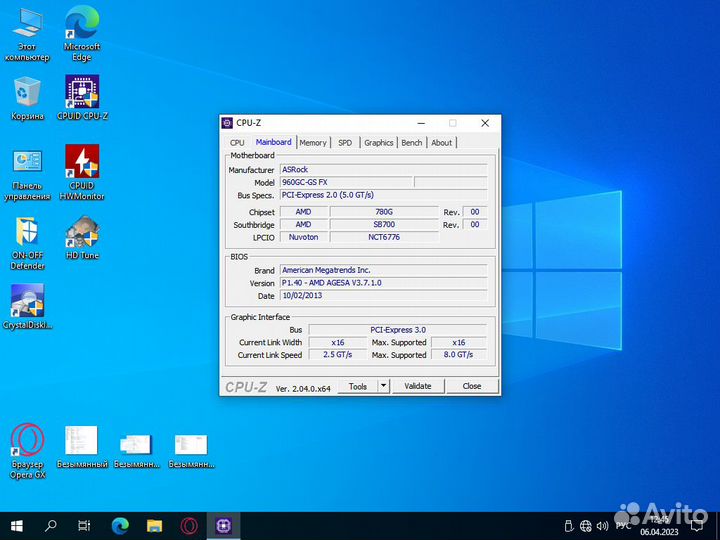Screen dimensions: 720x540
Task: Switch to the SPD tab
Action: tap(345, 143)
